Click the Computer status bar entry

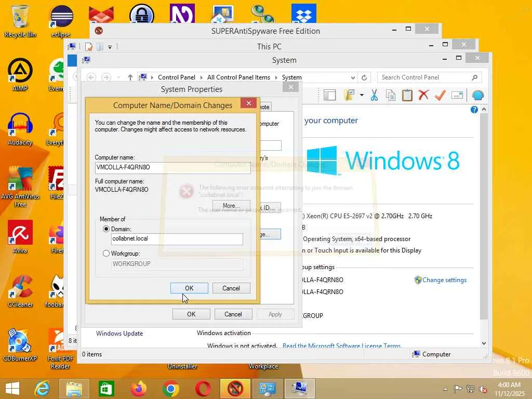click(x=431, y=354)
